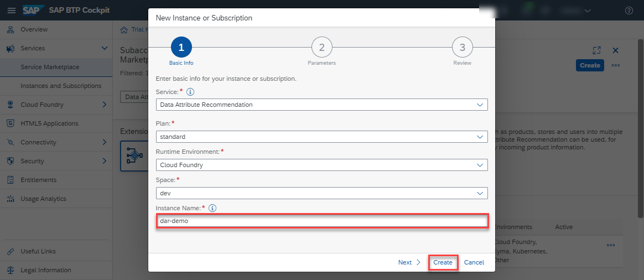Image resolution: width=644 pixels, height=280 pixels.
Task: Open the Legal Information entry
Action: tap(56, 270)
